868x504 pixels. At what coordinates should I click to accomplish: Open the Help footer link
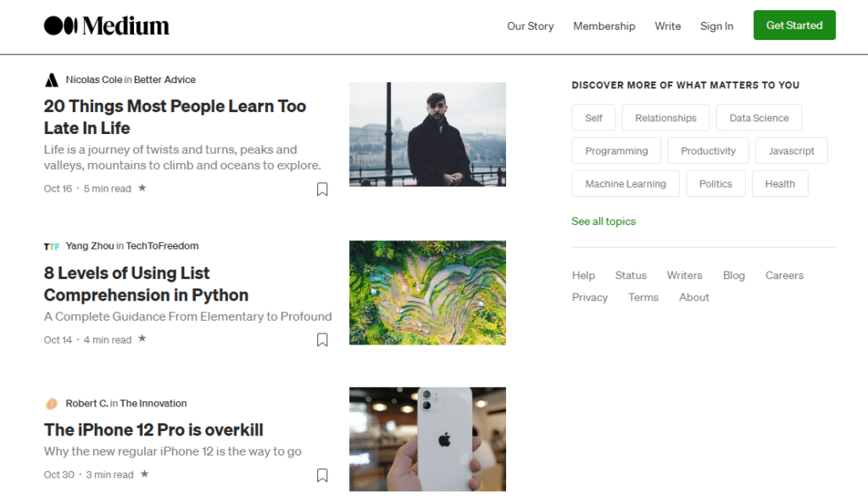point(583,275)
